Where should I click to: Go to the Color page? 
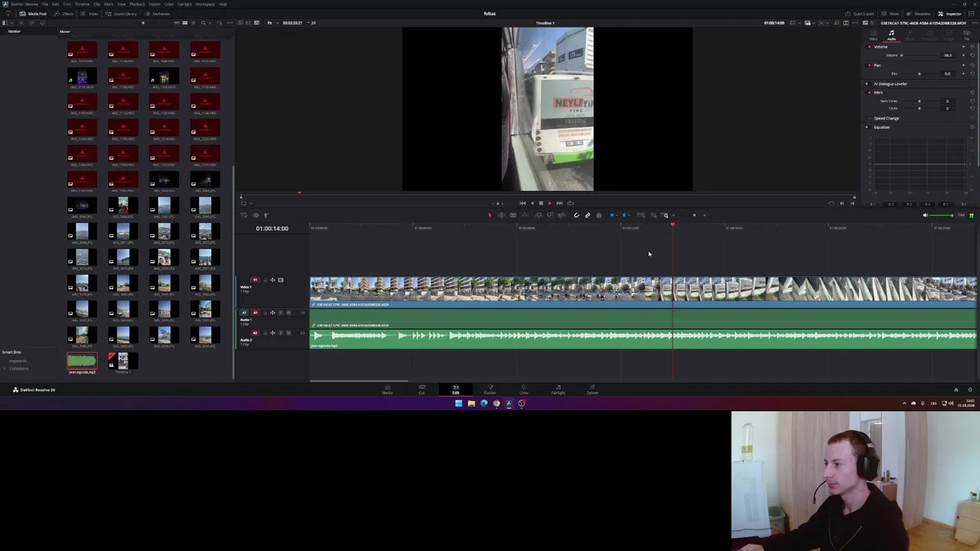(x=524, y=390)
